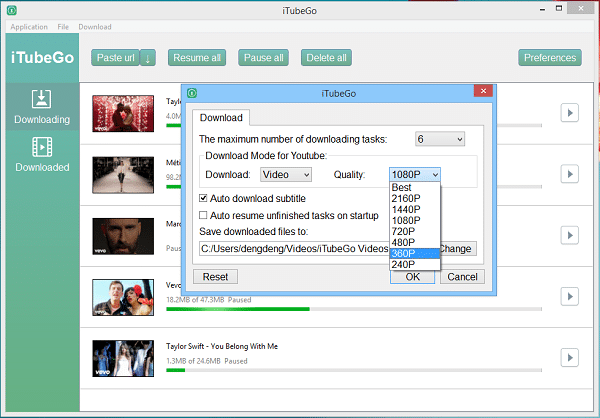The width and height of the screenshot is (600, 418).
Task: Open the Downloaded section in sidebar
Action: [42, 155]
